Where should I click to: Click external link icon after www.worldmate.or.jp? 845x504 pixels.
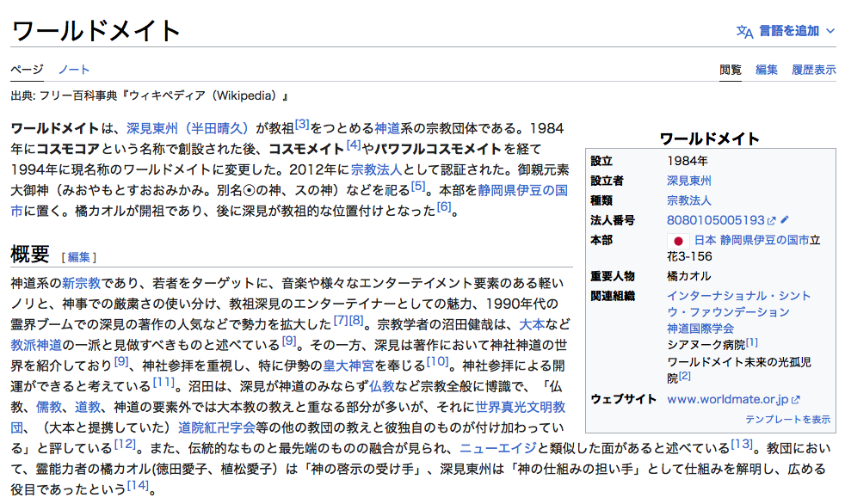click(796, 400)
